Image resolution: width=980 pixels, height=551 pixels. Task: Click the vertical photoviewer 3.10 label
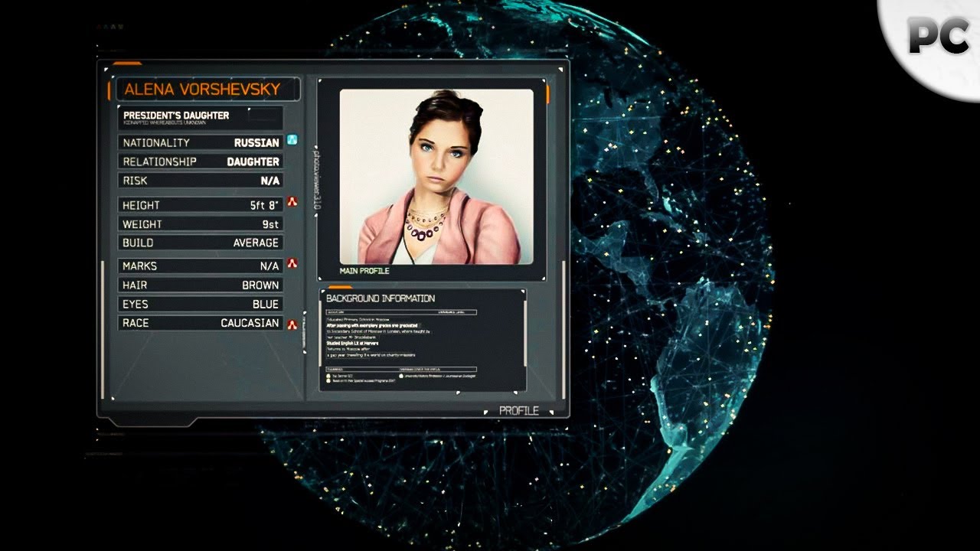pyautogui.click(x=316, y=180)
